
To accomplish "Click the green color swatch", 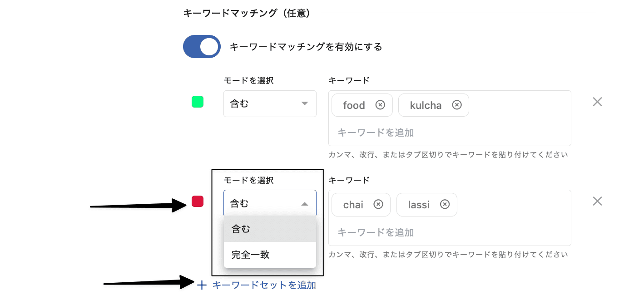I will 197,102.
